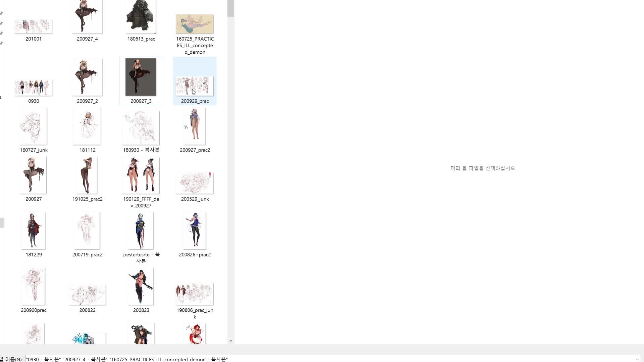Click the 201001 file name label
644x362 pixels.
(x=34, y=39)
